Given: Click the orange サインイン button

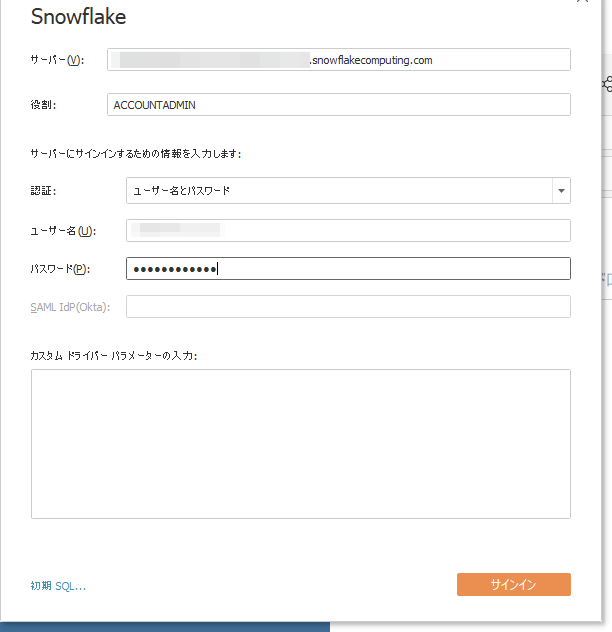Looking at the screenshot, I should point(514,584).
